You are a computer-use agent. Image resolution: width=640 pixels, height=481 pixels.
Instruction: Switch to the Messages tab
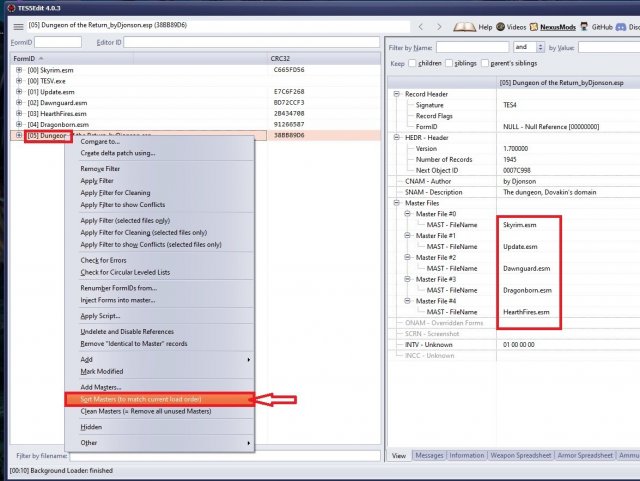[428, 456]
